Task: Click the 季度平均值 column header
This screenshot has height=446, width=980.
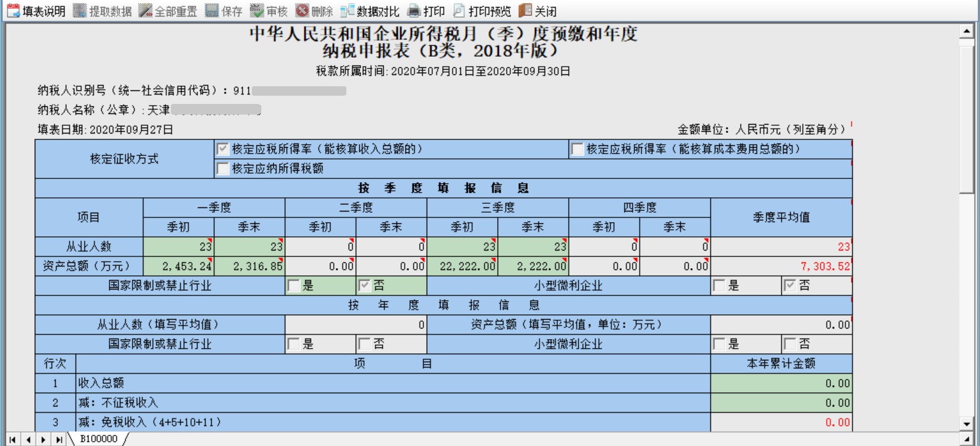Action: point(781,217)
